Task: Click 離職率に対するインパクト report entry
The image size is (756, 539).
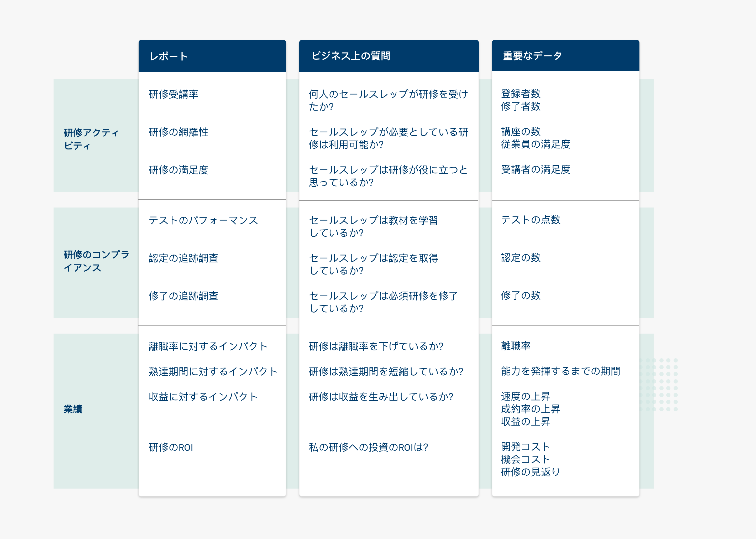Action: click(x=208, y=346)
